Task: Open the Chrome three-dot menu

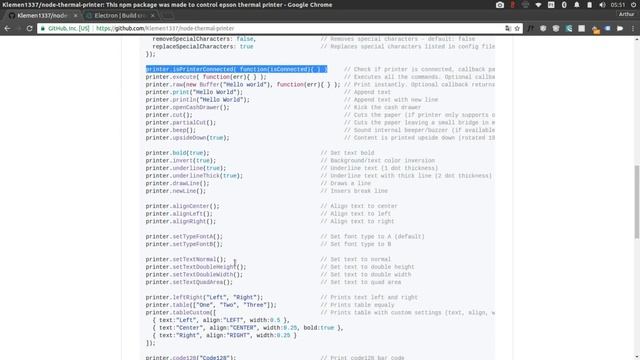Action: click(x=633, y=28)
